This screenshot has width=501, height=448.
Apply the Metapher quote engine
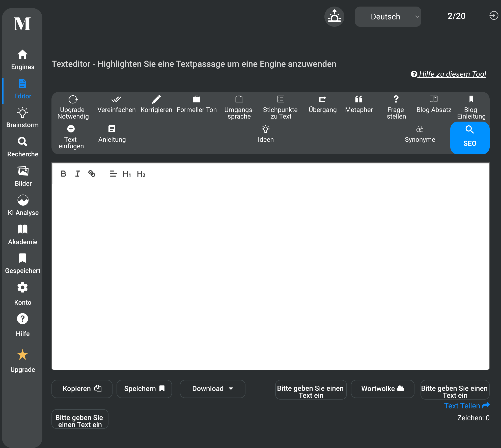click(x=359, y=104)
